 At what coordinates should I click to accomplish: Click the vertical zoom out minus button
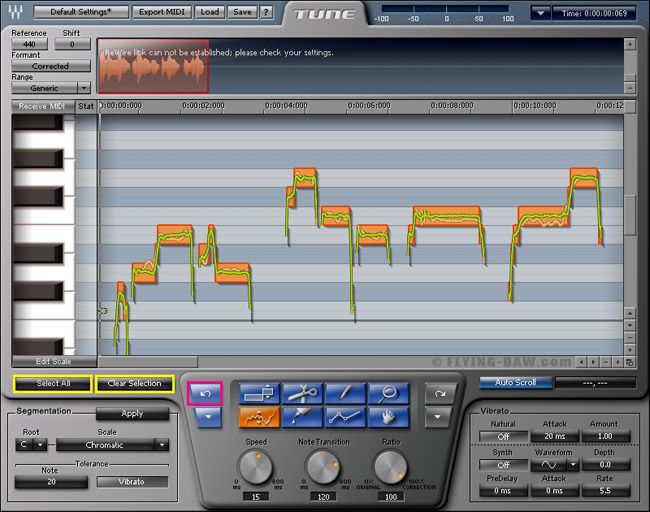point(630,338)
